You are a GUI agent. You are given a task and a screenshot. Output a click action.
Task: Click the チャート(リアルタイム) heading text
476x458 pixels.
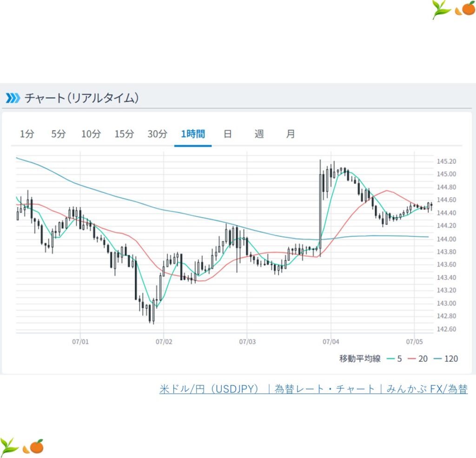click(81, 98)
